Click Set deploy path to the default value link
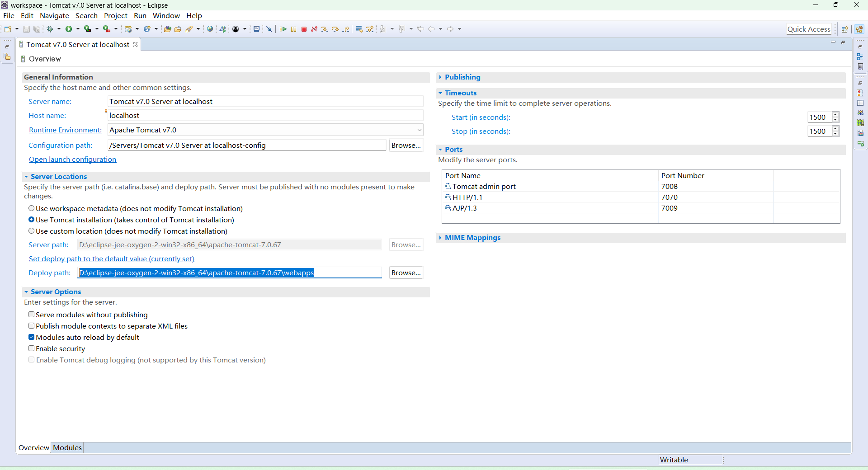 click(112, 259)
